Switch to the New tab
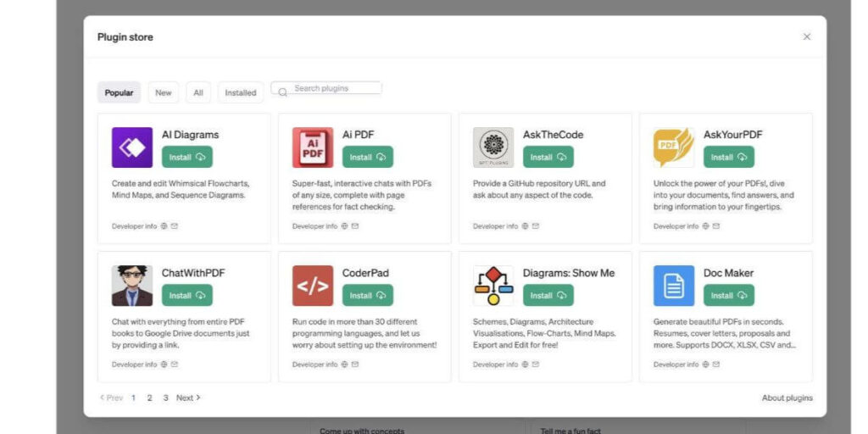The width and height of the screenshot is (868, 434). point(164,92)
